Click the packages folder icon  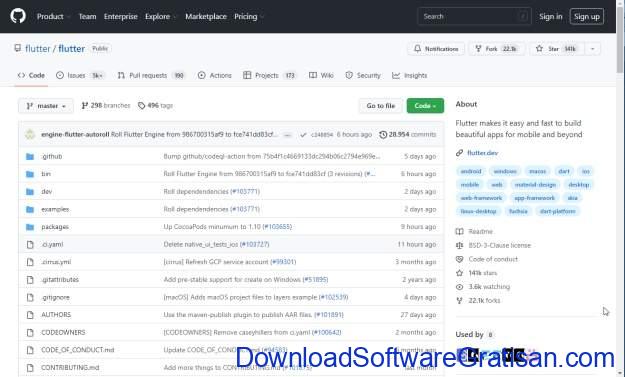[x=30, y=227]
